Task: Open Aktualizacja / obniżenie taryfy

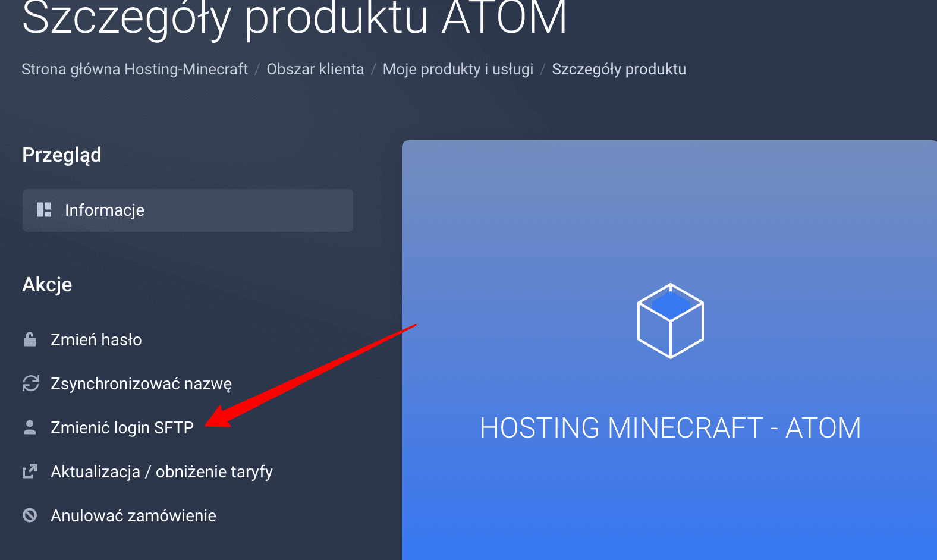Action: [x=162, y=472]
